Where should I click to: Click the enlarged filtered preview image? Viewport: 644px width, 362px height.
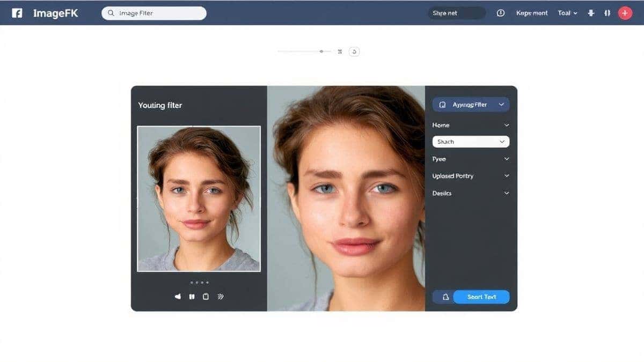[346, 198]
